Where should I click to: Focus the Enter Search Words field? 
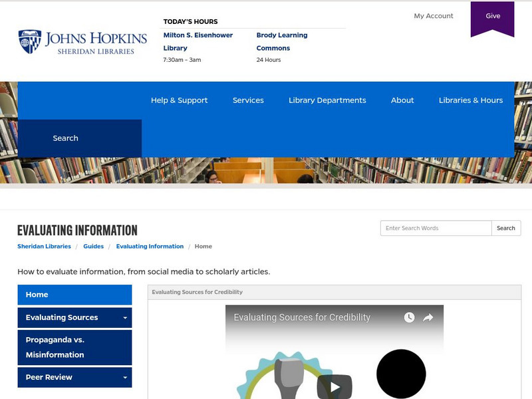(x=436, y=228)
